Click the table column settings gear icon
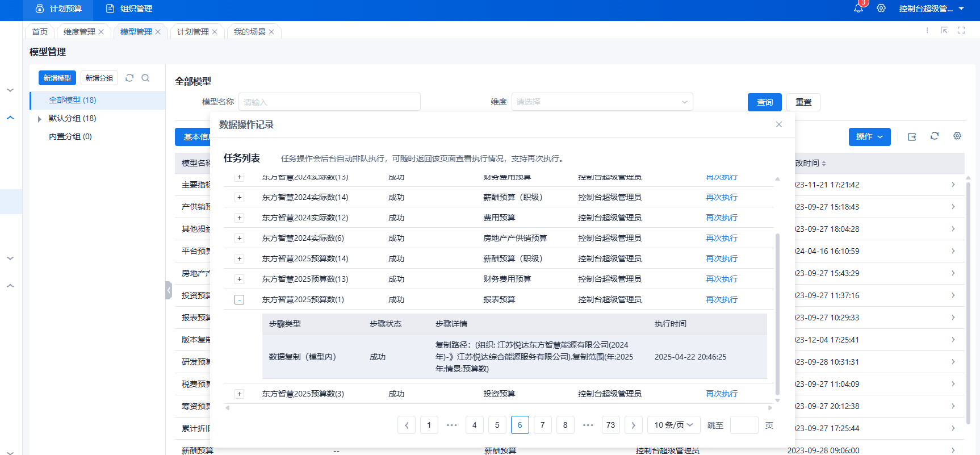Viewport: 980px width, 455px height. point(957,136)
